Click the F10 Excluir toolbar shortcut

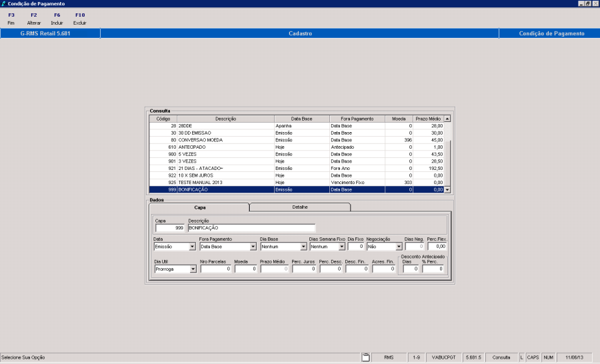pos(79,19)
